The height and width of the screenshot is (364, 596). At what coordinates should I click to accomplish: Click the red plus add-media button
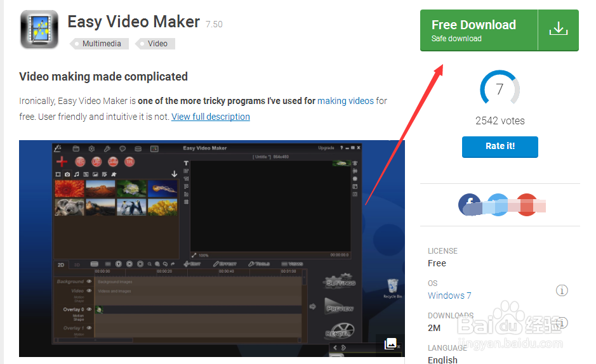[x=62, y=162]
